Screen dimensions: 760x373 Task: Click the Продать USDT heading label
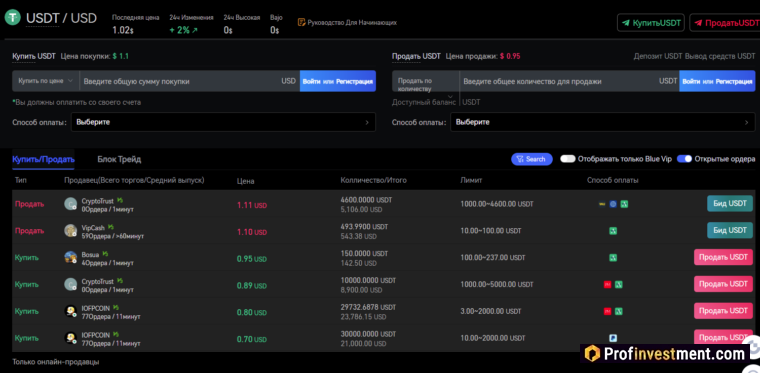point(416,56)
